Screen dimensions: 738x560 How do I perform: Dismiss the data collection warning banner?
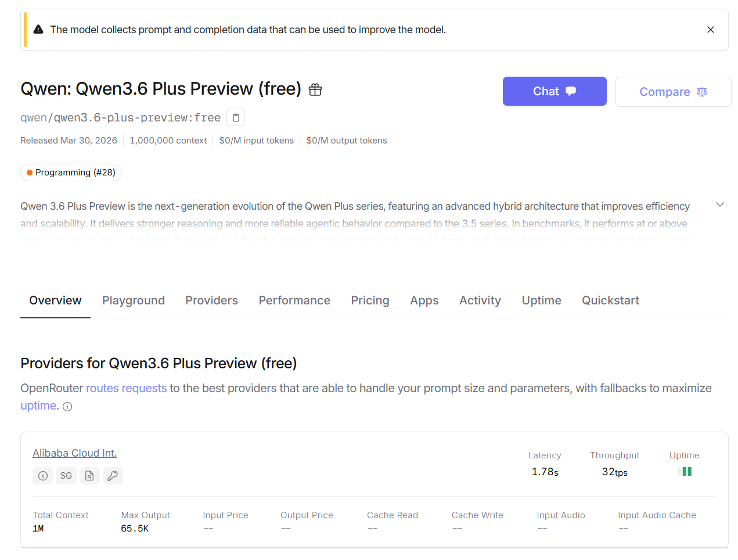click(x=710, y=30)
